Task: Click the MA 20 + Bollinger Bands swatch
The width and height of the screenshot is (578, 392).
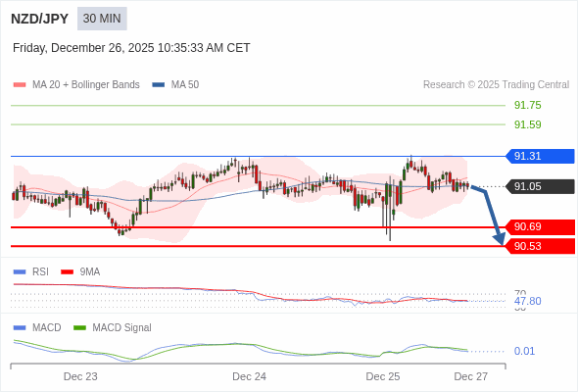Action: coord(20,85)
